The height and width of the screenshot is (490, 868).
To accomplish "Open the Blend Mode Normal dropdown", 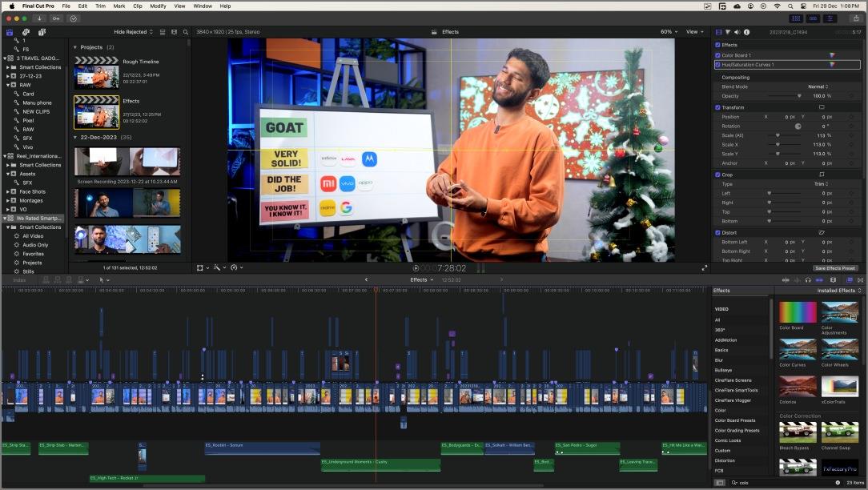I will tap(818, 87).
